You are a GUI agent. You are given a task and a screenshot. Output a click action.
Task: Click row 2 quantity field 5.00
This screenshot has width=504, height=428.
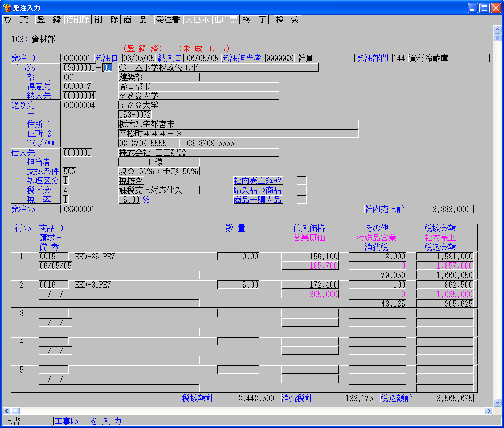[x=238, y=285]
